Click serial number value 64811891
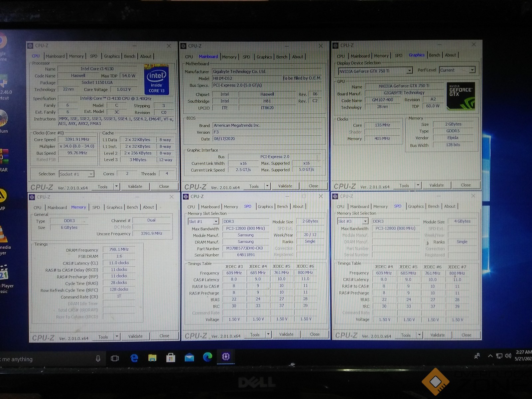Screen dimensions: 532x399 [246, 255]
